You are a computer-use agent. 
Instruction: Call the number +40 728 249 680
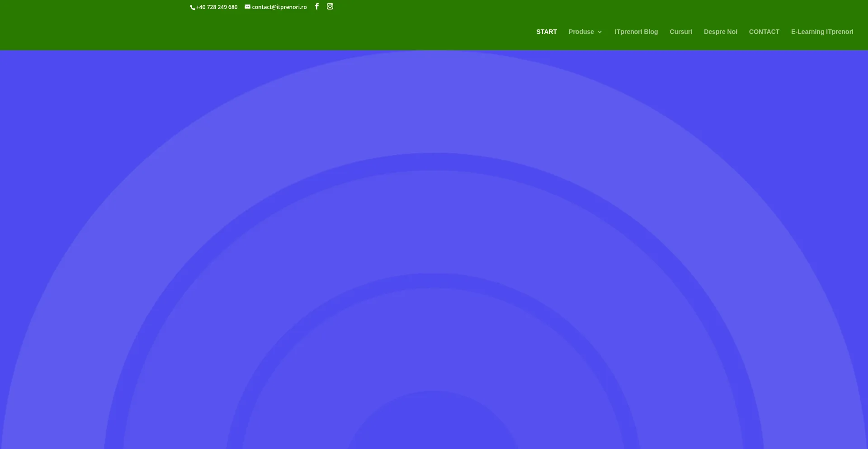[x=217, y=7]
